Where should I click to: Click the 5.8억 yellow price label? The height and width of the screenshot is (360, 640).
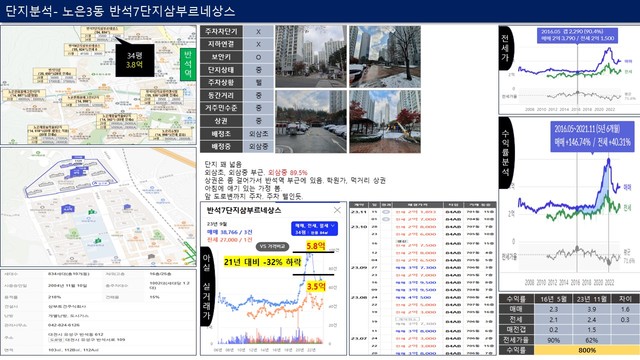tap(316, 246)
